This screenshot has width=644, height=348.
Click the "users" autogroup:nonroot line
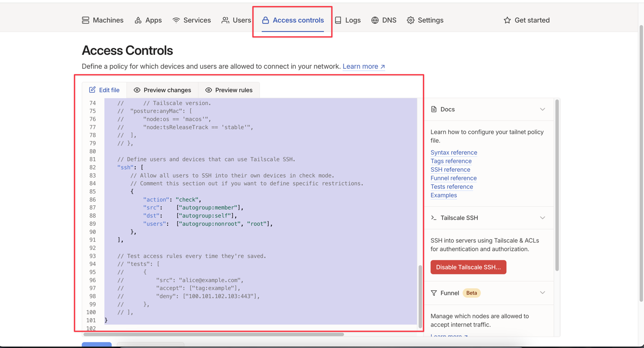(x=208, y=224)
